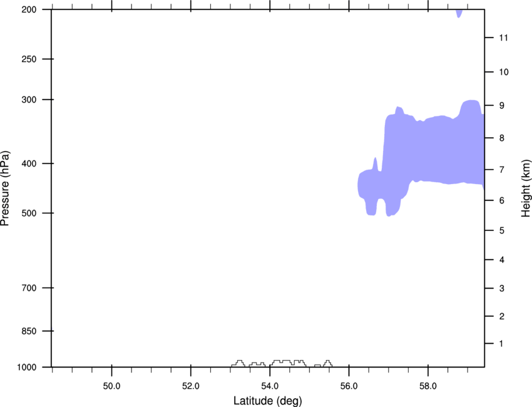Click the small blue patch near 200 hPa
This screenshot has width=532, height=407.
pyautogui.click(x=459, y=13)
